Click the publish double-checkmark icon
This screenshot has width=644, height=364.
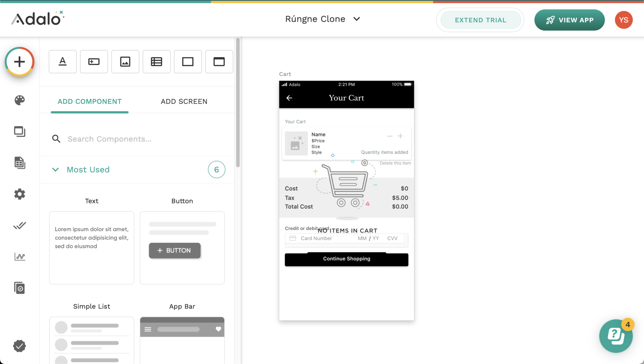[x=19, y=225]
